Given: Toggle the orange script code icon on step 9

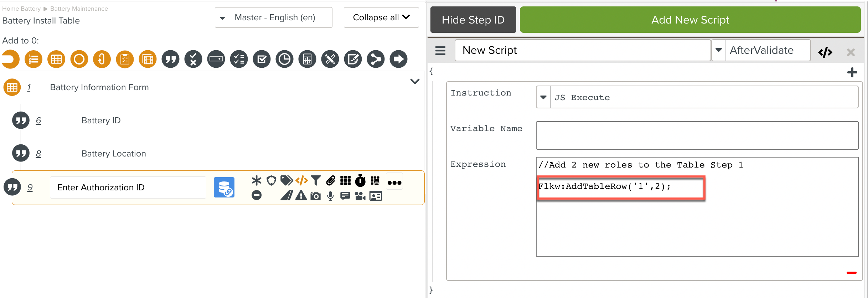Looking at the screenshot, I should 301,181.
